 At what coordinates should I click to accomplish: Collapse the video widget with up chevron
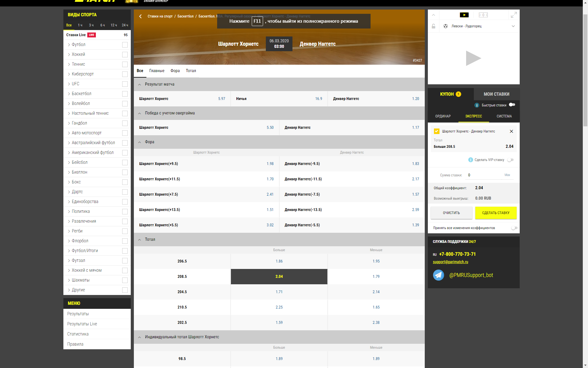coord(433,15)
